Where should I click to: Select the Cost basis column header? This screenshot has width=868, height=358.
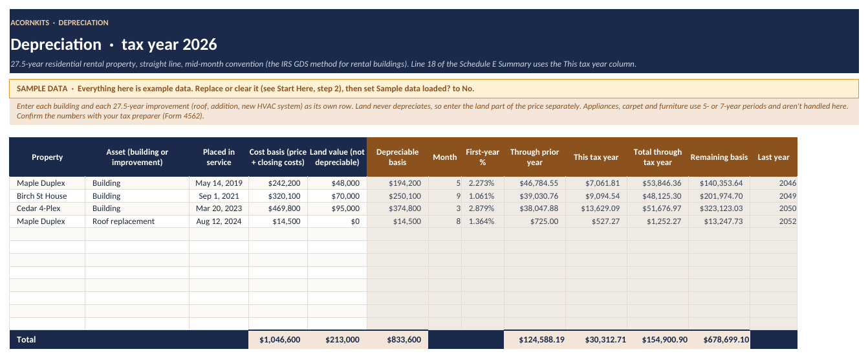(x=278, y=157)
